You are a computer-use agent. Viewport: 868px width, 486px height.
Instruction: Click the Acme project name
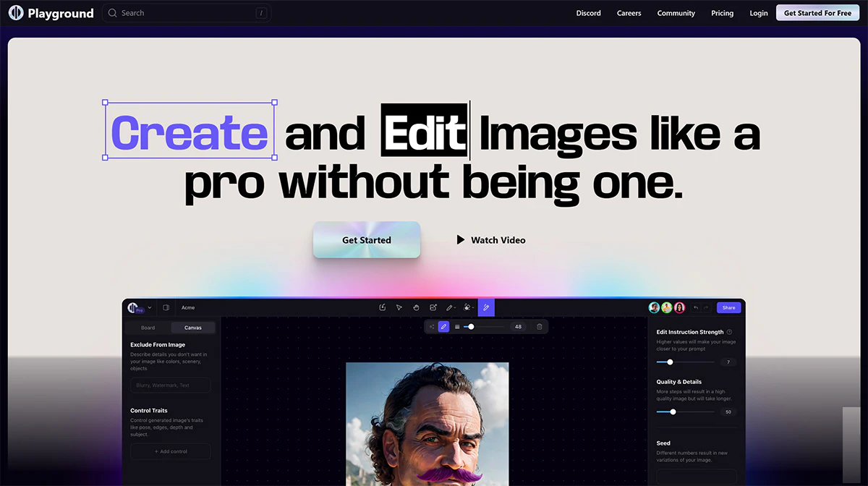[188, 307]
